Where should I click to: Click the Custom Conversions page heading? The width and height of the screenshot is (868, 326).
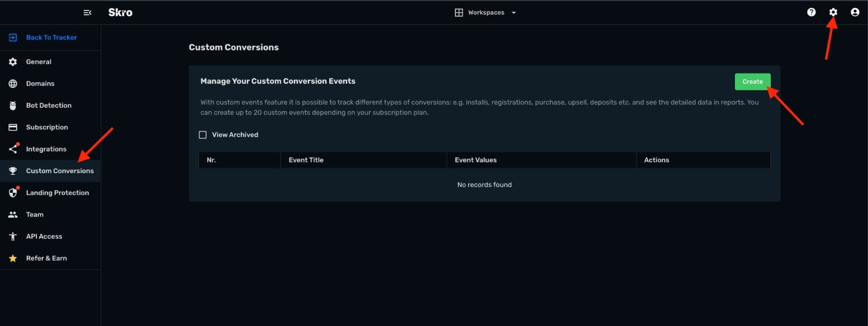(234, 47)
